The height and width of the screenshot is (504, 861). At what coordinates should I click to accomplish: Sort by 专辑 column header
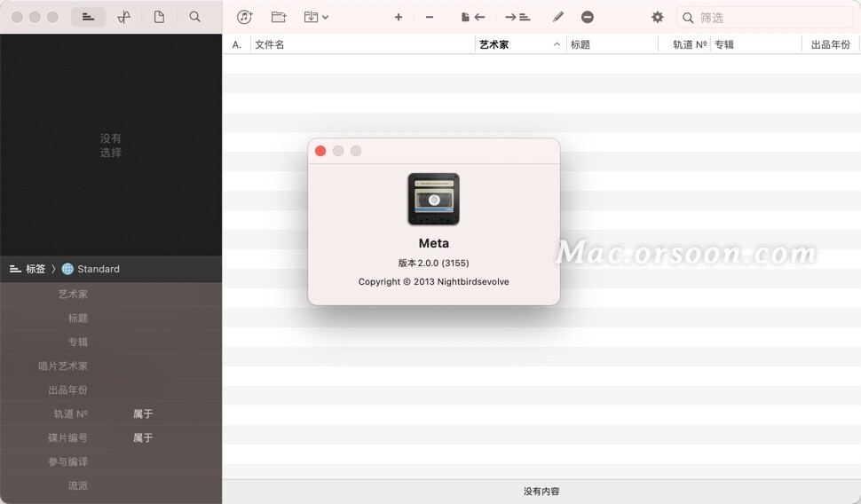tap(756, 44)
